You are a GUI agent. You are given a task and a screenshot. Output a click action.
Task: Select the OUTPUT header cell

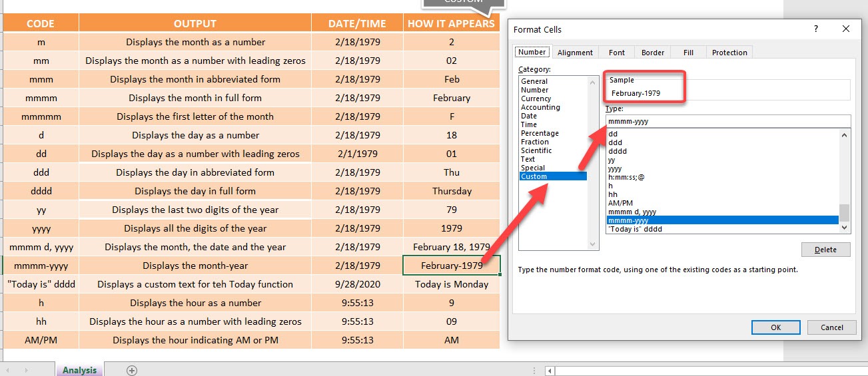click(x=195, y=23)
